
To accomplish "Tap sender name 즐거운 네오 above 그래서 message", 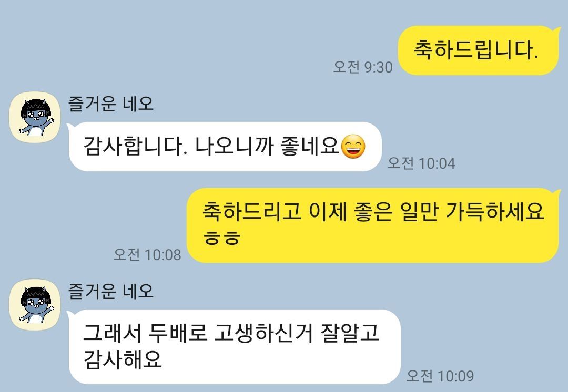I will pos(111,292).
